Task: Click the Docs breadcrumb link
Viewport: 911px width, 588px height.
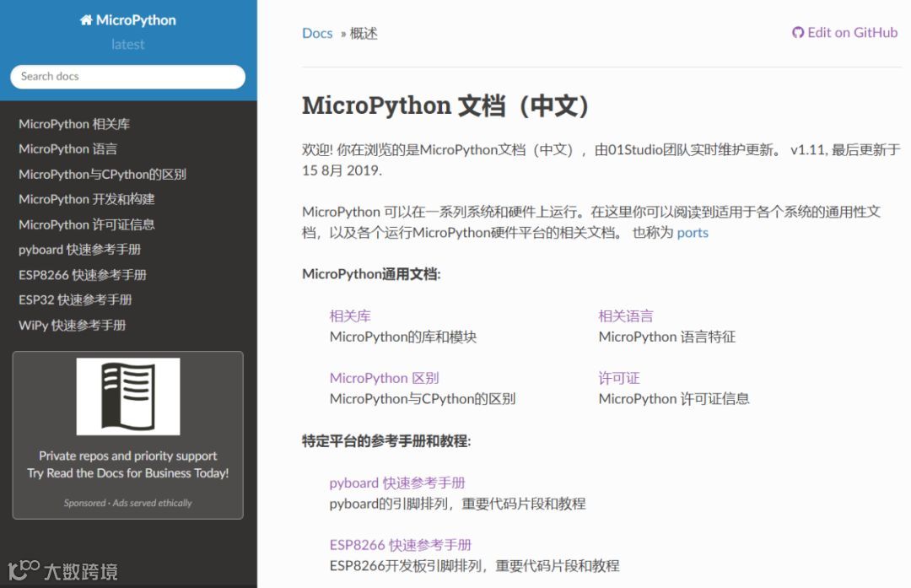Action: [317, 33]
